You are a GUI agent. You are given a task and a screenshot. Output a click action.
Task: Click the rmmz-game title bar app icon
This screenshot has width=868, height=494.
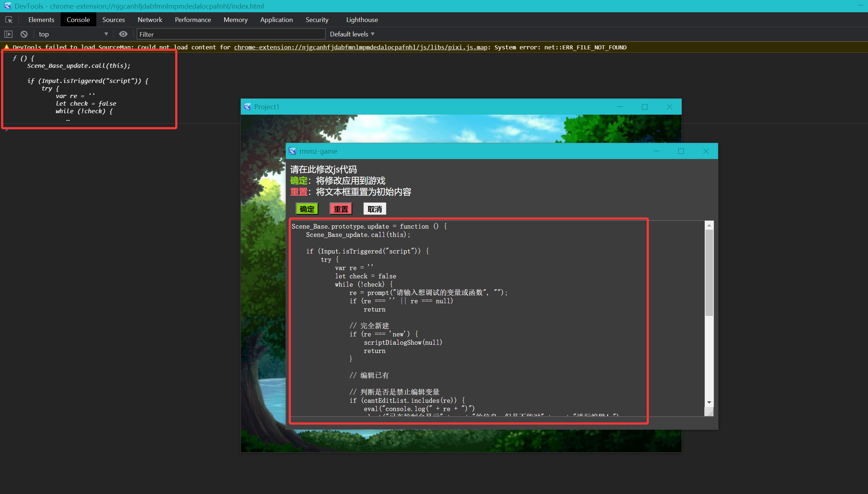292,151
